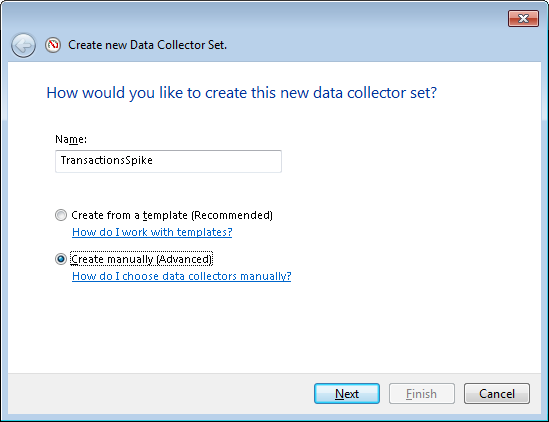
Task: Click the 'Name:' field label
Action: tap(71, 139)
